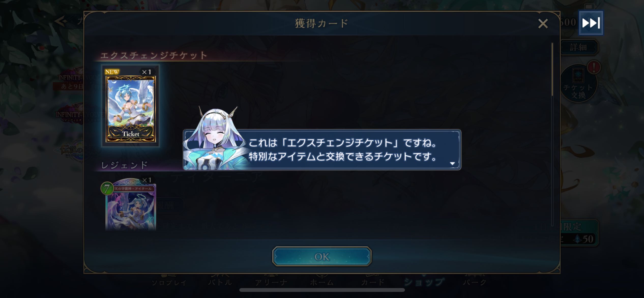
Task: Open the パーク tab
Action: [x=475, y=282]
